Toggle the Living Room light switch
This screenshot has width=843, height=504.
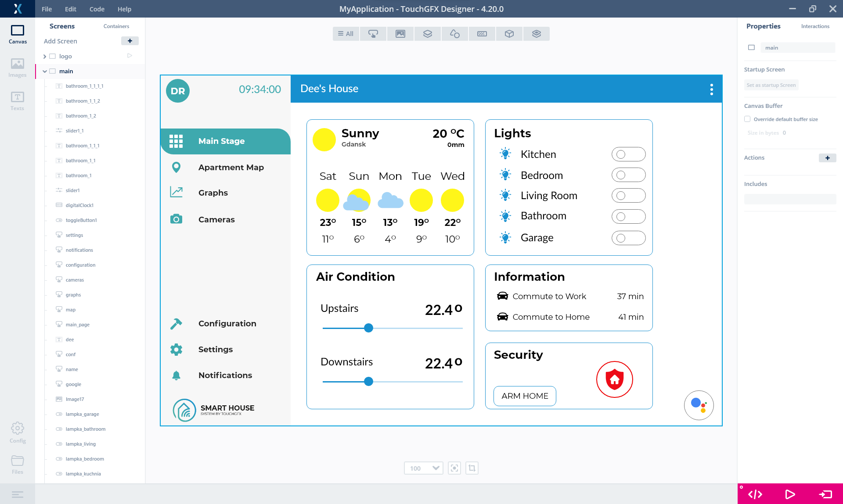point(628,196)
